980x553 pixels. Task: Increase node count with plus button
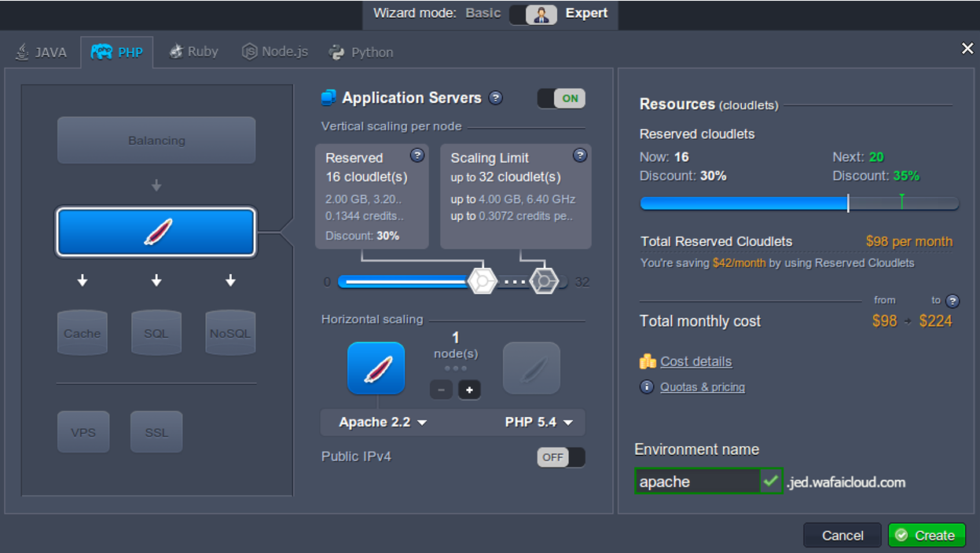click(x=469, y=390)
